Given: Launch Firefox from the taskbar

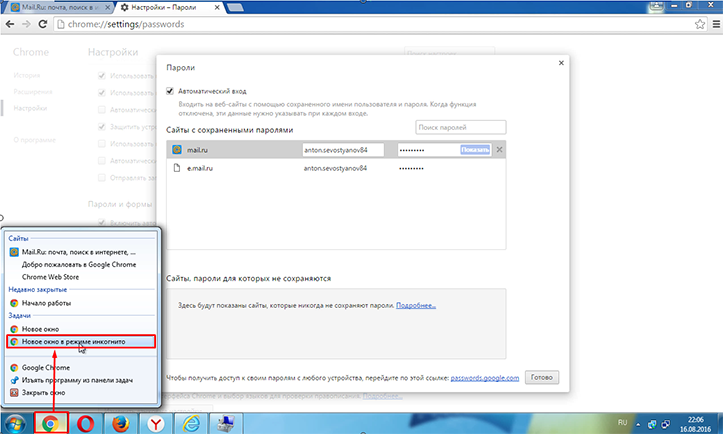Looking at the screenshot, I should pyautogui.click(x=121, y=423).
